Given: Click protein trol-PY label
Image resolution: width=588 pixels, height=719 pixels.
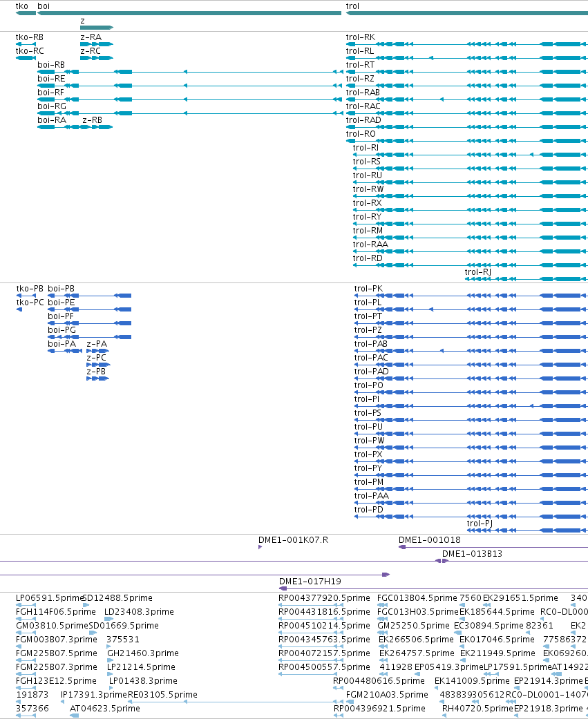Looking at the screenshot, I should tap(368, 468).
